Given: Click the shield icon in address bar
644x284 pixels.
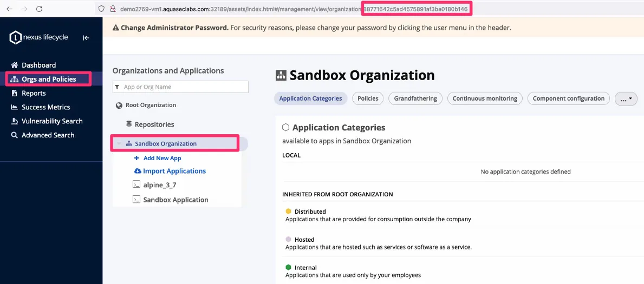Looking at the screenshot, I should (101, 9).
